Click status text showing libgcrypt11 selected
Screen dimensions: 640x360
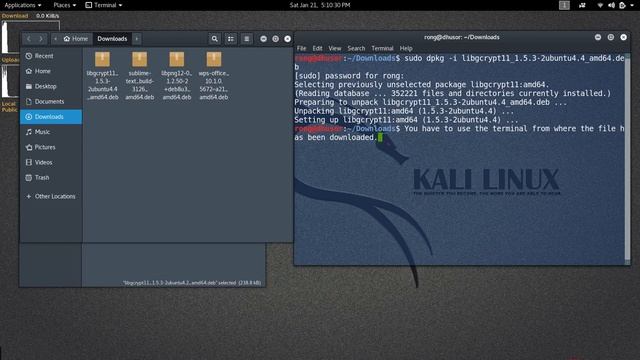(x=191, y=282)
